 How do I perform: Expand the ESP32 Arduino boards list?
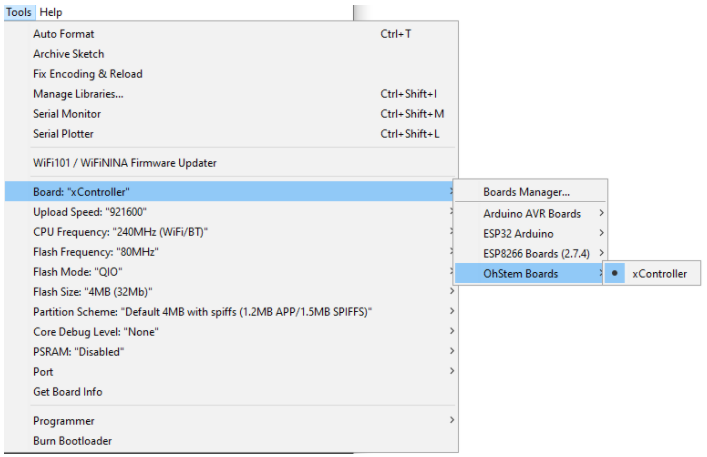point(519,234)
